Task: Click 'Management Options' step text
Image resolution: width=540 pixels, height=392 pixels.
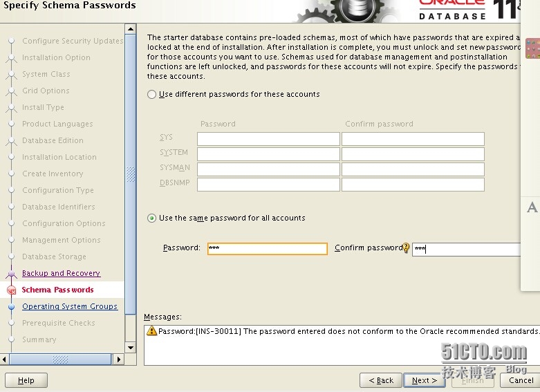Action: [62, 240]
